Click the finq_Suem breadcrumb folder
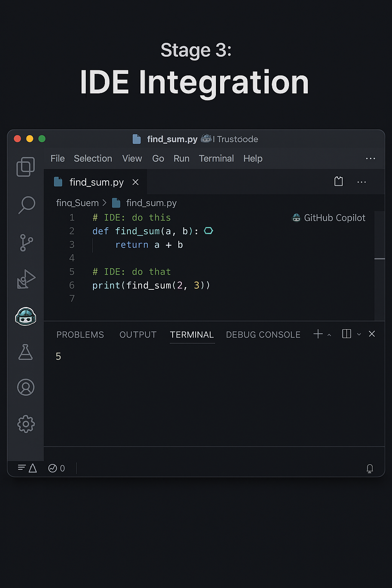Screen dimensions: 392x588 pyautogui.click(x=77, y=203)
